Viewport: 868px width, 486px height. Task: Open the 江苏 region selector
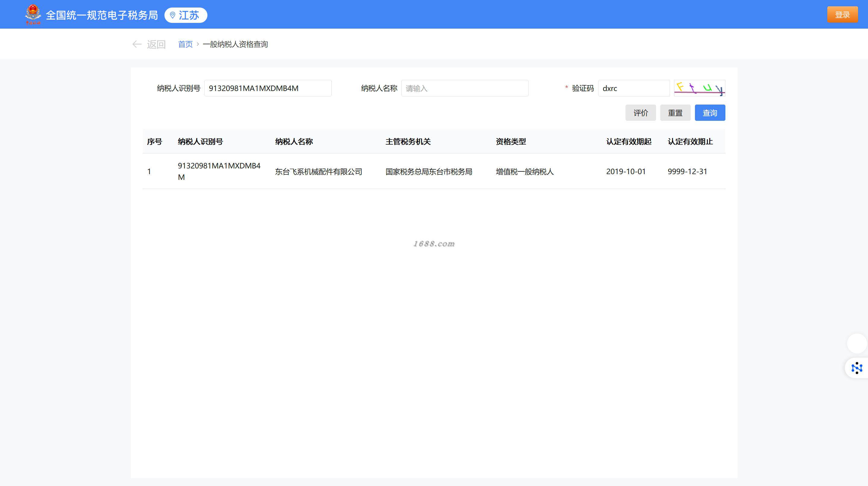pyautogui.click(x=189, y=15)
